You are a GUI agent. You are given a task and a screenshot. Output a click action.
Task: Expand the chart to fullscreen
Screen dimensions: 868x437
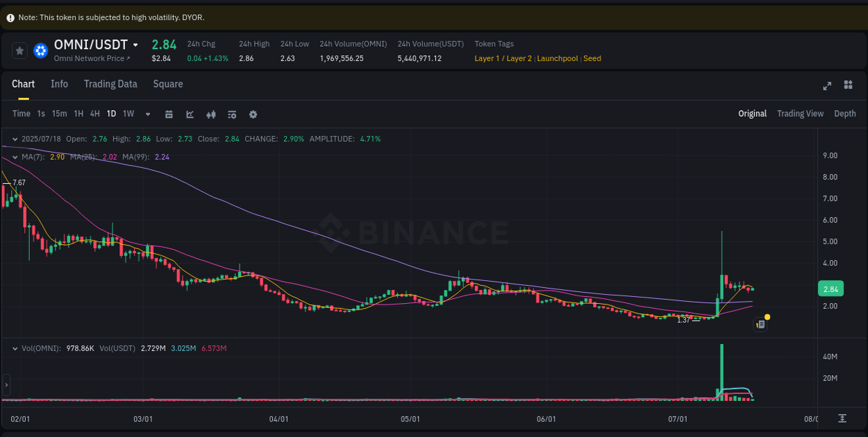(827, 85)
